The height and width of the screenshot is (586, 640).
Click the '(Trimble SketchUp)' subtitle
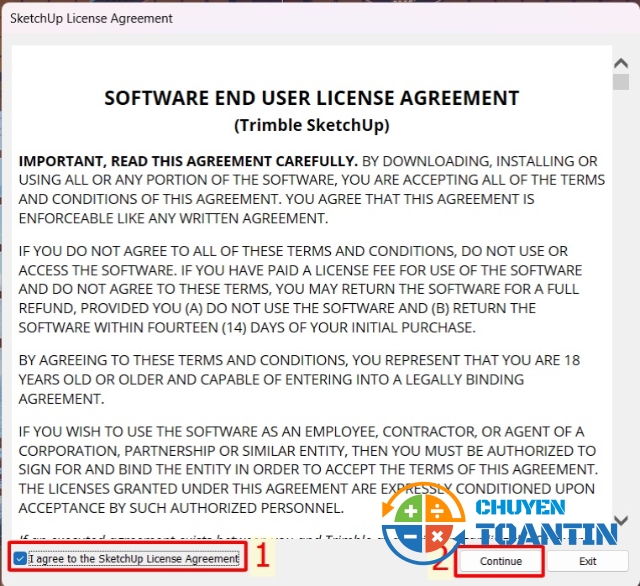311,125
